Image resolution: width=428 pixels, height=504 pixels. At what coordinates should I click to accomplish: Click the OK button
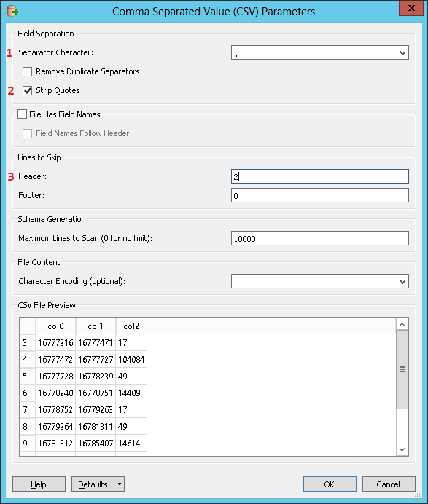click(330, 484)
